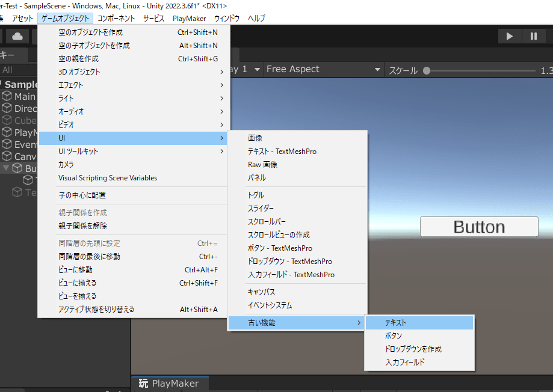Click the cube icon beside Directional Light
Viewport: 553px width, 392px height.
[7, 108]
